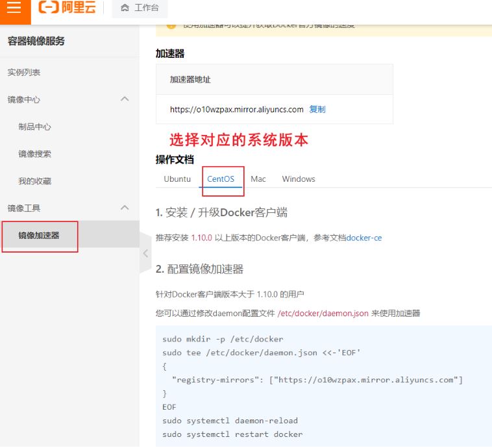The width and height of the screenshot is (492, 448).
Task: Collapse the 镜像中心 section chevron
Action: coord(125,99)
